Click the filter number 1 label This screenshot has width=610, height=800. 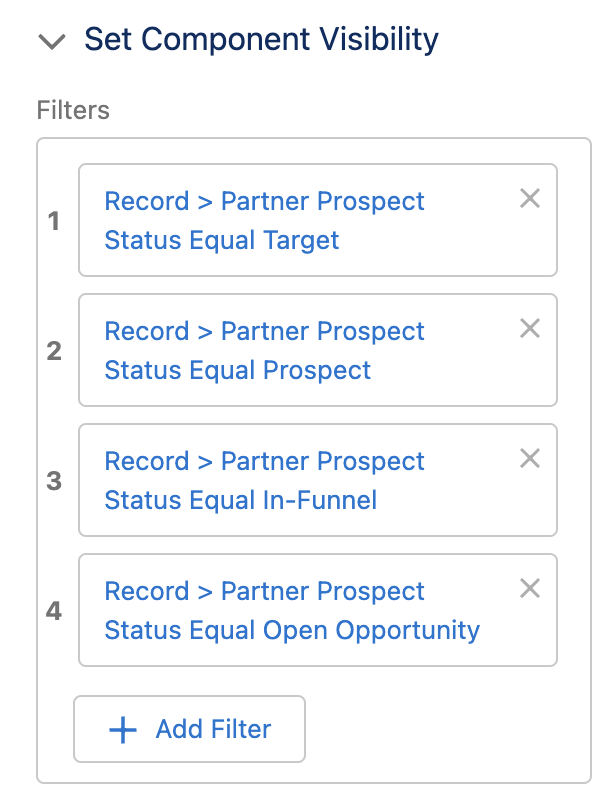pos(54,221)
